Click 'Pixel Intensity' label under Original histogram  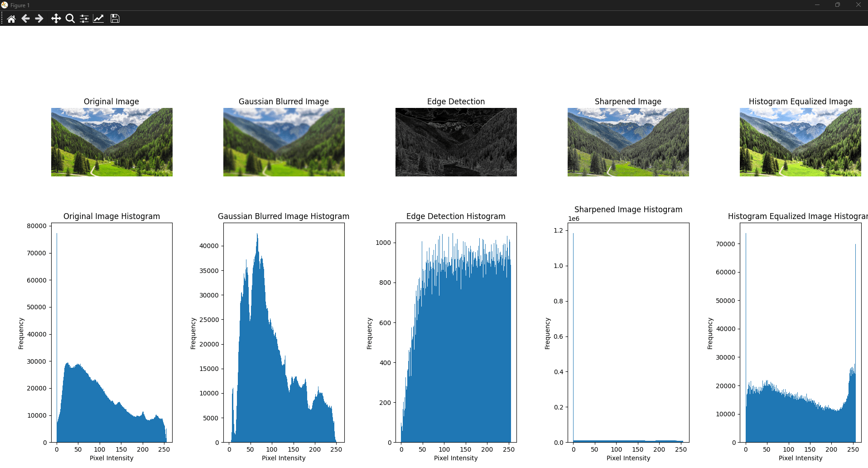coord(111,458)
